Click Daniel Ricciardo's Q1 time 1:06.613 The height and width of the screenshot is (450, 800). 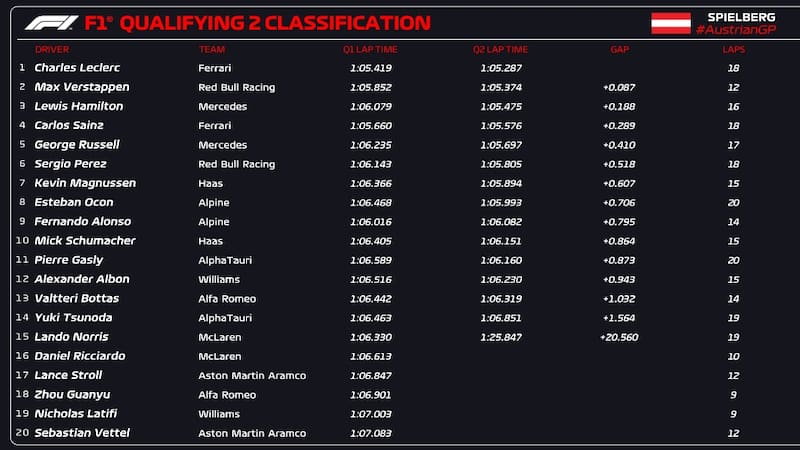pyautogui.click(x=370, y=356)
